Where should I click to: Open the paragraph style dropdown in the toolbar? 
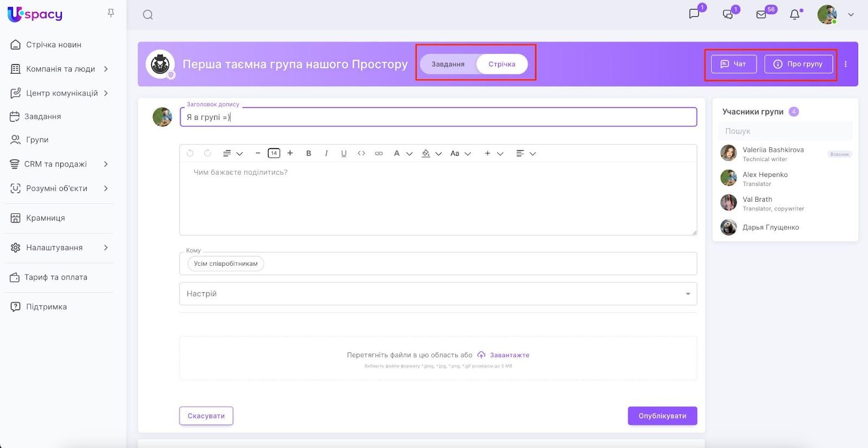point(233,153)
